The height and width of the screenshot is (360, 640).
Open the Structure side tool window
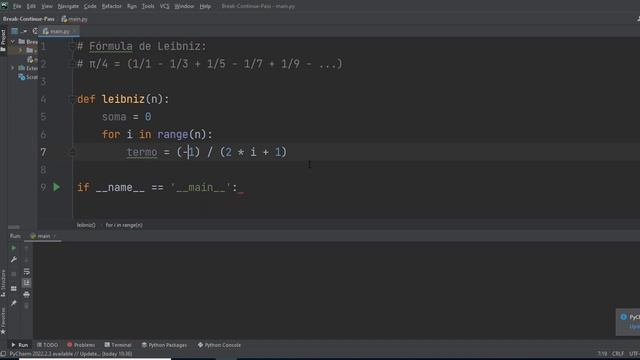(x=3, y=283)
